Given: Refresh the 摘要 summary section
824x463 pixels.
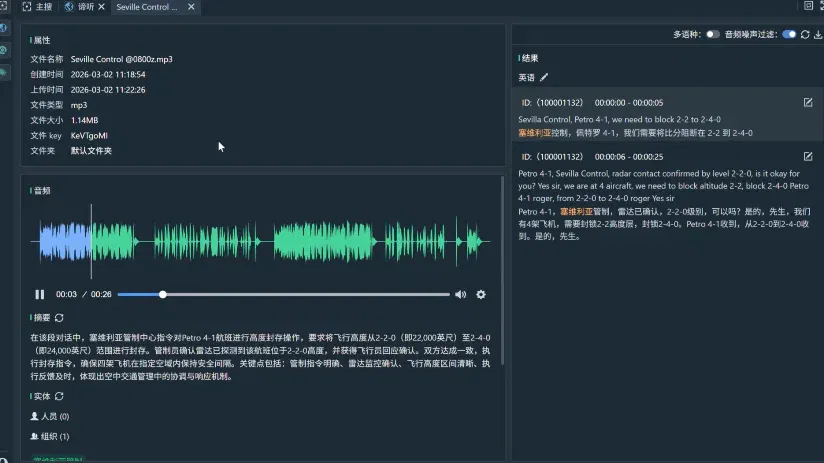Looking at the screenshot, I should click(59, 317).
